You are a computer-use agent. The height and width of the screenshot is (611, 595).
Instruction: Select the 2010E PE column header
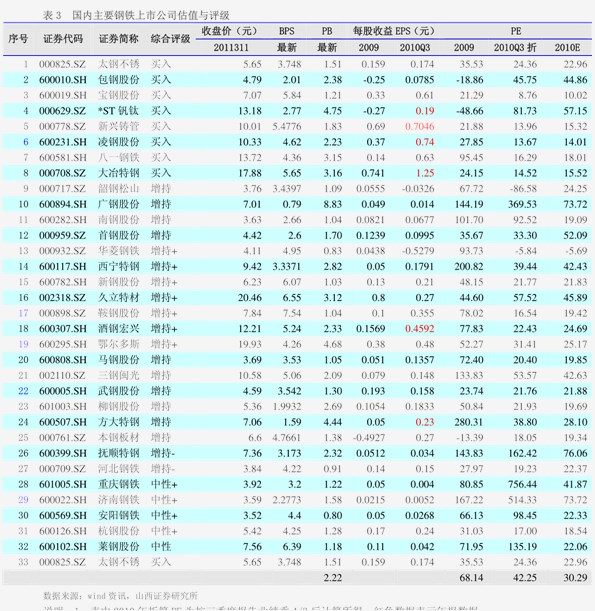pos(567,48)
